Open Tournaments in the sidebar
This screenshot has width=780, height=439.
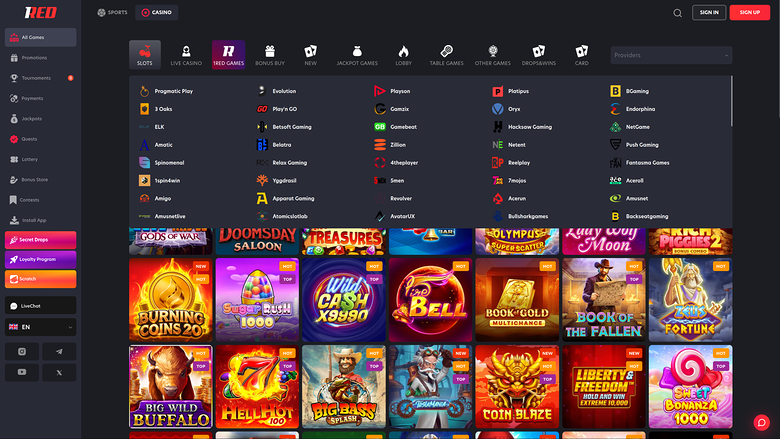tap(41, 78)
